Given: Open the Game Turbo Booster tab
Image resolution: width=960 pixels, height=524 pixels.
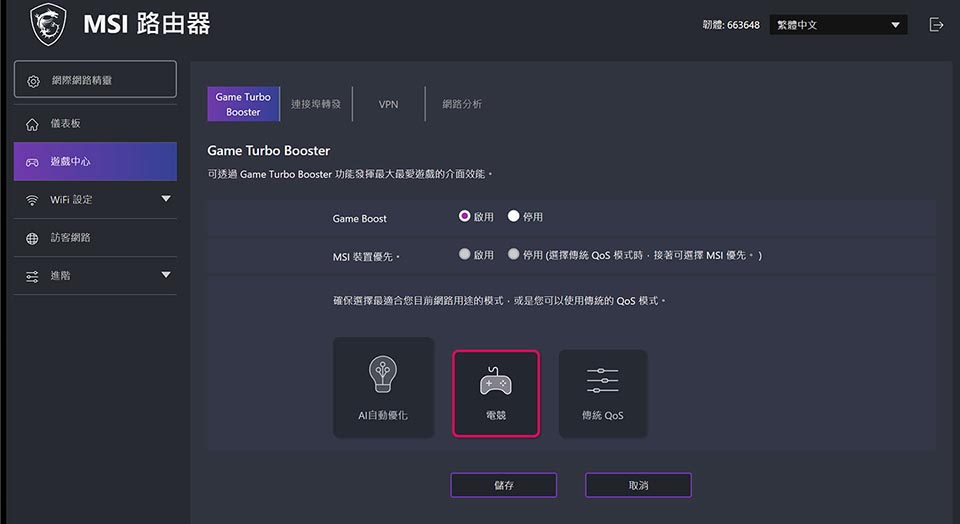Looking at the screenshot, I should 243,104.
